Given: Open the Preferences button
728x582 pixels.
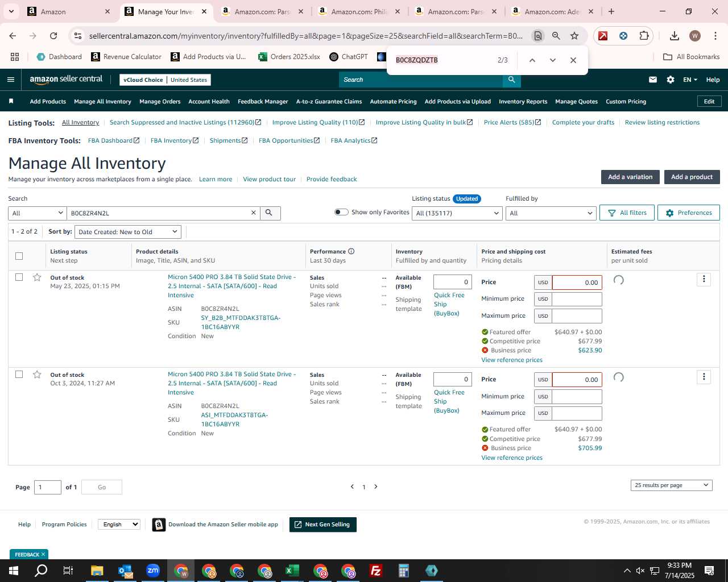Looking at the screenshot, I should [688, 213].
